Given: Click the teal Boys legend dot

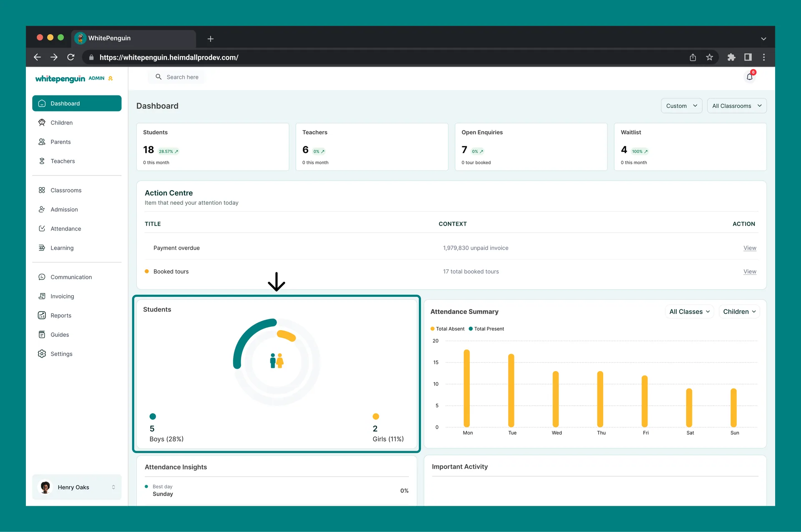Looking at the screenshot, I should pos(153,417).
